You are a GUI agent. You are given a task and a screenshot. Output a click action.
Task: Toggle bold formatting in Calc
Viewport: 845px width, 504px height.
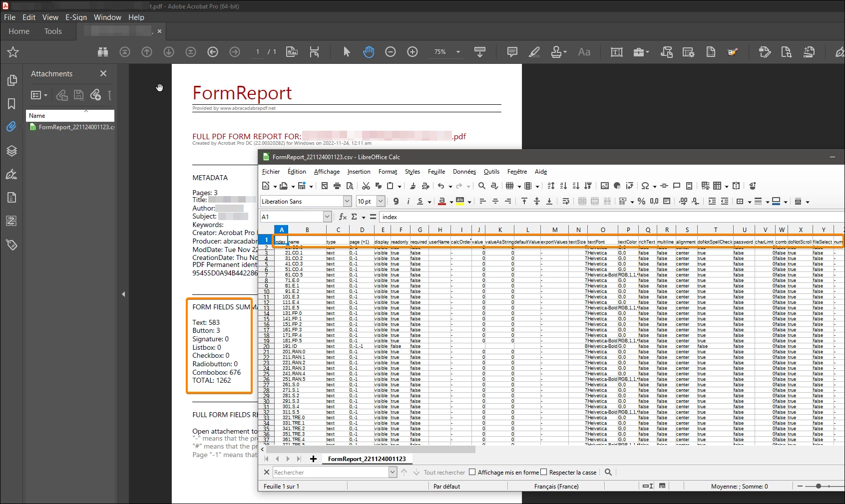tap(396, 201)
